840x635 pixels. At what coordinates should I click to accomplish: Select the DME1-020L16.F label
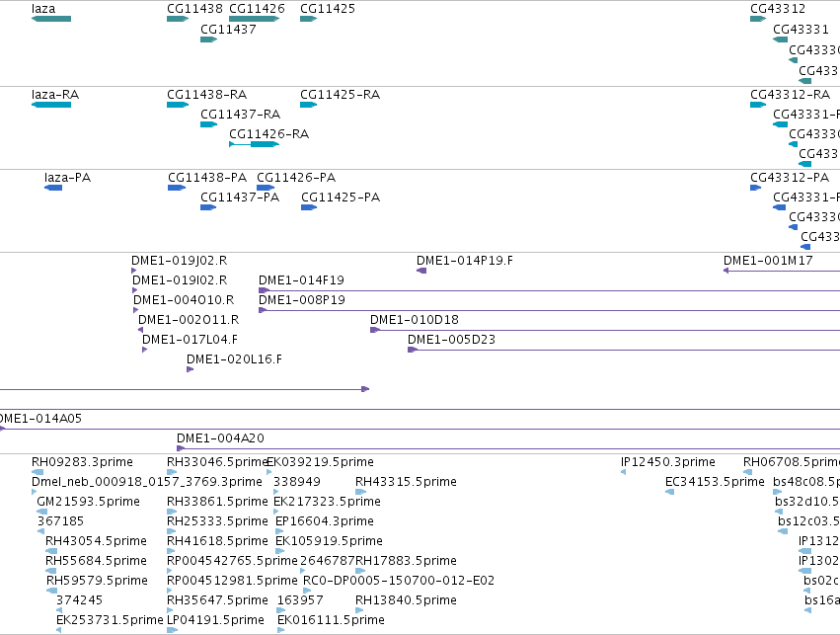tap(234, 360)
